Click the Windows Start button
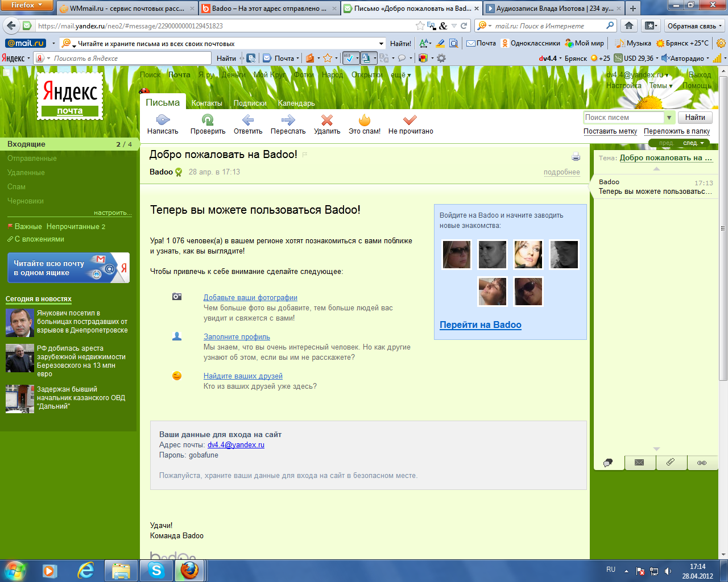This screenshot has width=728, height=582. (15, 570)
